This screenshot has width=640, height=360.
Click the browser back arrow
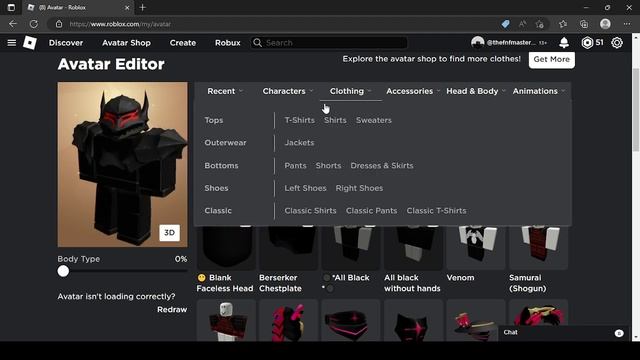(x=13, y=24)
